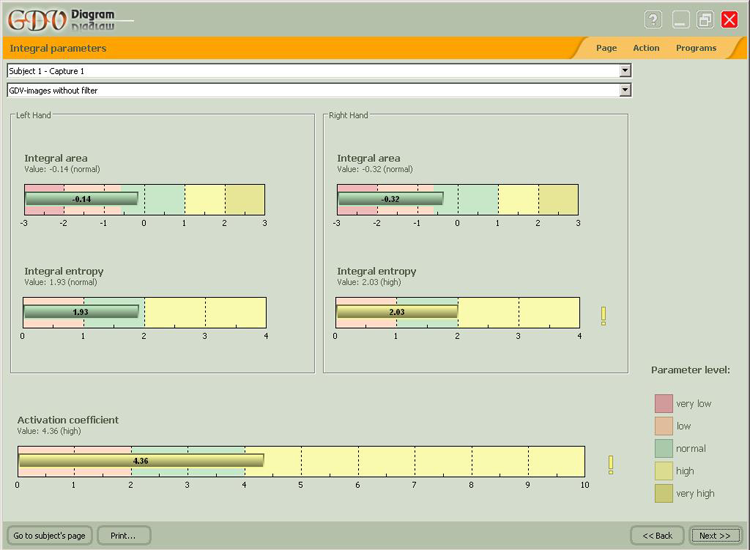Open the Action menu
Screen dimensions: 750x550
(x=646, y=48)
